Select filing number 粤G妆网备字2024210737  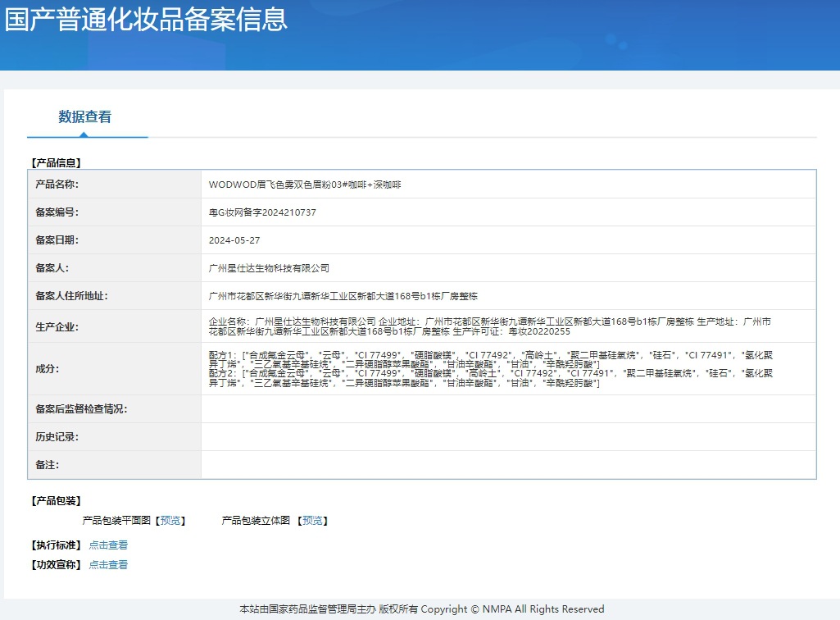(262, 212)
